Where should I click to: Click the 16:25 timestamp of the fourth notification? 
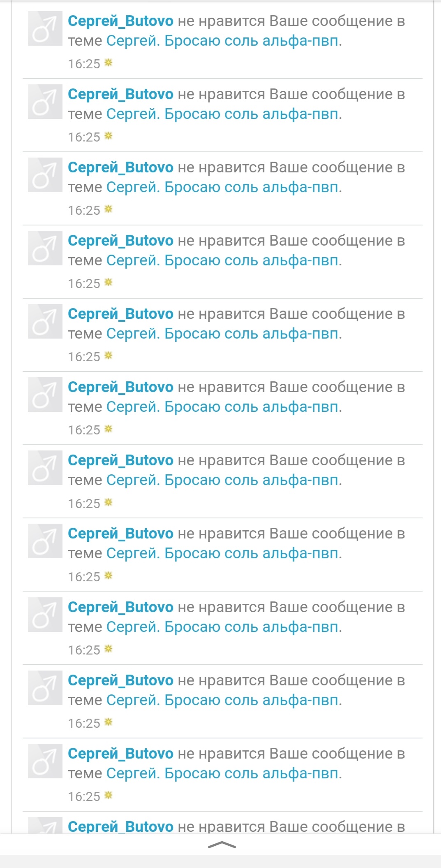84,284
